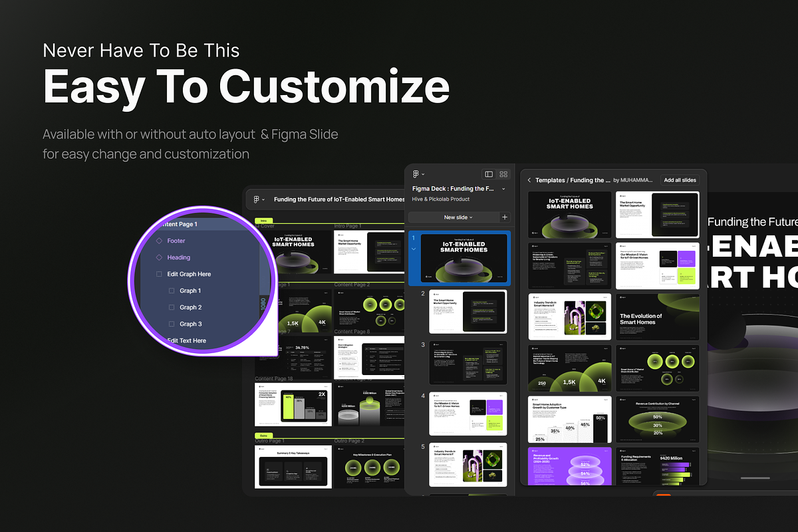Pick Smart Home Market Opportunity template

(x=658, y=215)
